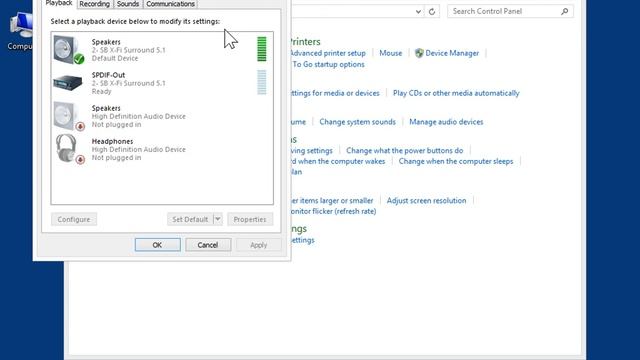
Task: Open the Mouse link
Action: tap(391, 53)
